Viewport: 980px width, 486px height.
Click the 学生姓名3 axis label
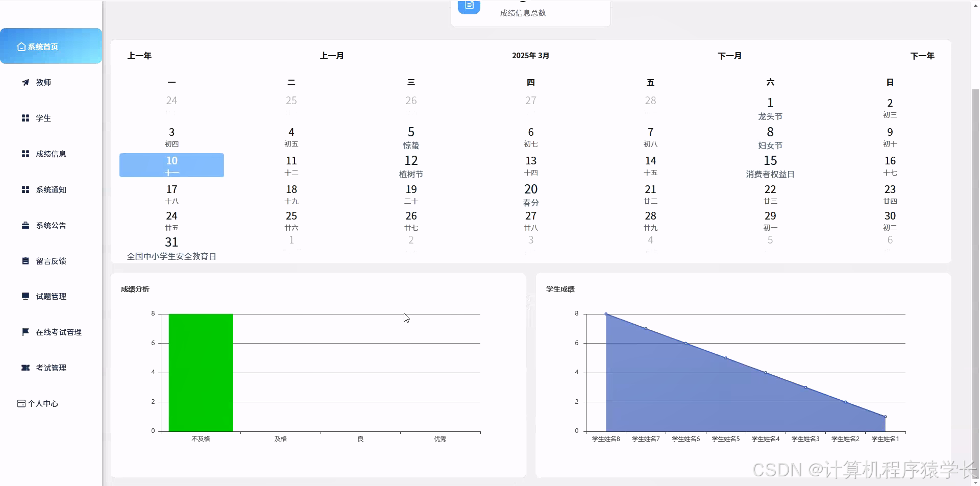(x=805, y=439)
